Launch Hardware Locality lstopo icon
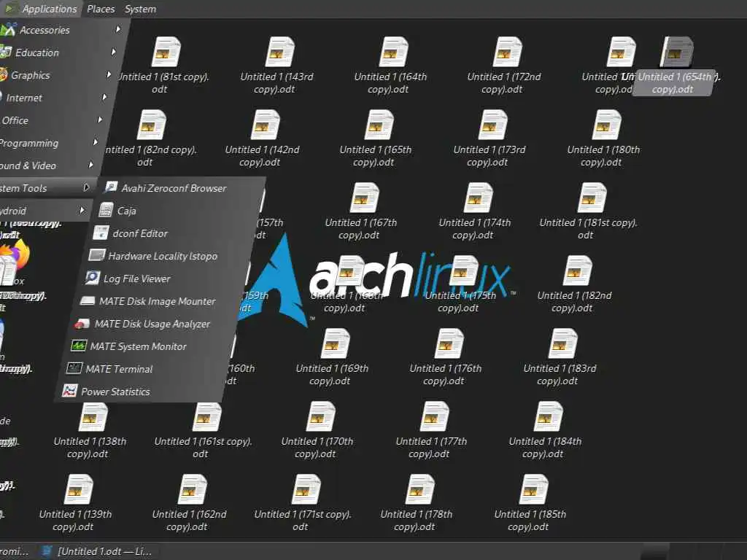 click(97, 255)
